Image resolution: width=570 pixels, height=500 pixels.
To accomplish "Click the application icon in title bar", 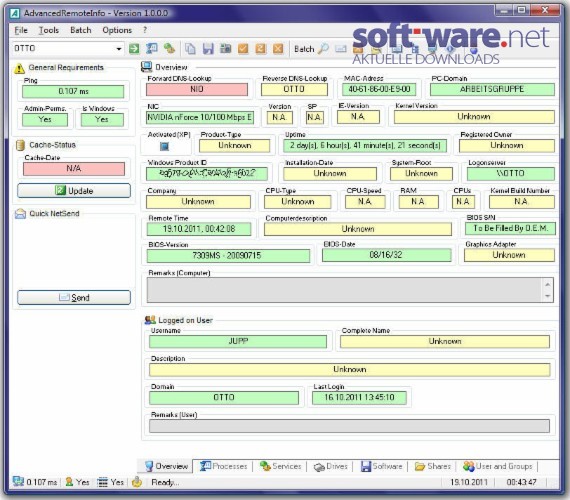I will click(15, 13).
